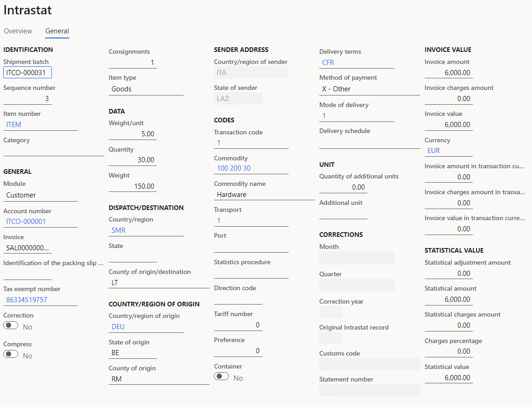Screen dimensions: 532x407
Task: Follow the account number ITCO-000001 link
Action: [x=26, y=222]
